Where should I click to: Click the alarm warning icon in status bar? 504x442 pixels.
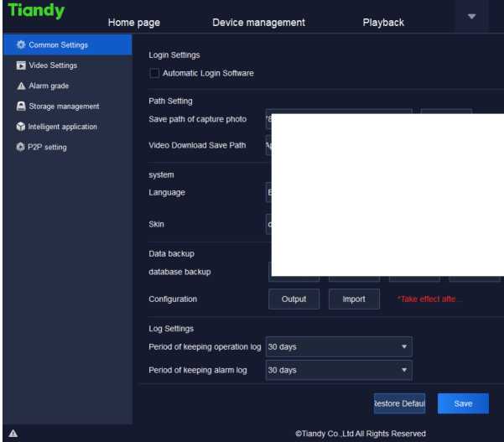[13, 434]
